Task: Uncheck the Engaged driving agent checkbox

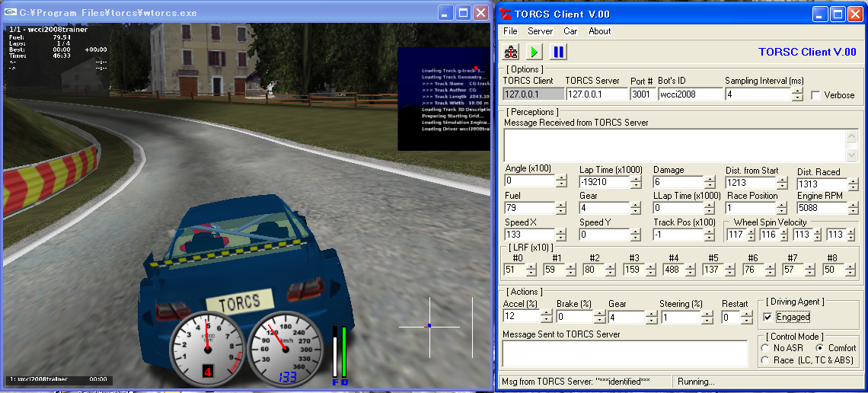Action: click(x=767, y=317)
